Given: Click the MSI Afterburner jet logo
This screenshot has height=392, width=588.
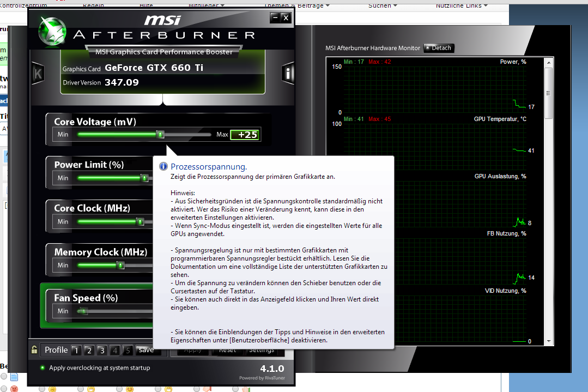Looking at the screenshot, I should pos(52,32).
